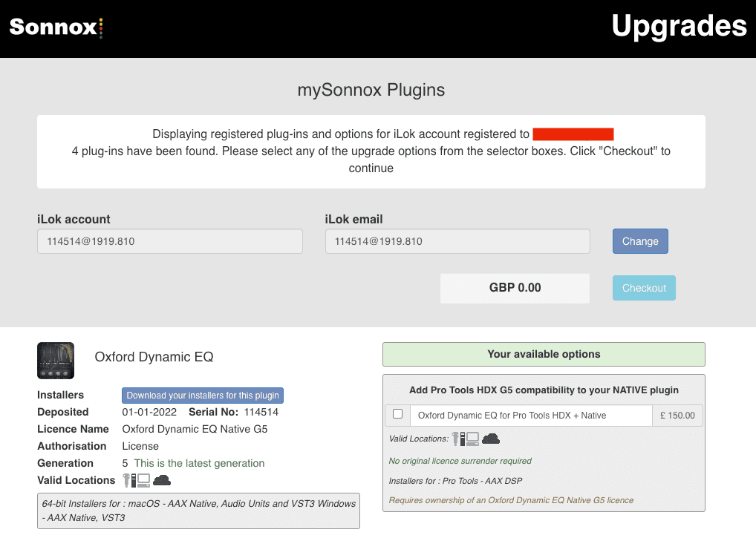Tick the Oxford Dynamic EQ for Pro Tools HDX checkbox

pyautogui.click(x=398, y=414)
